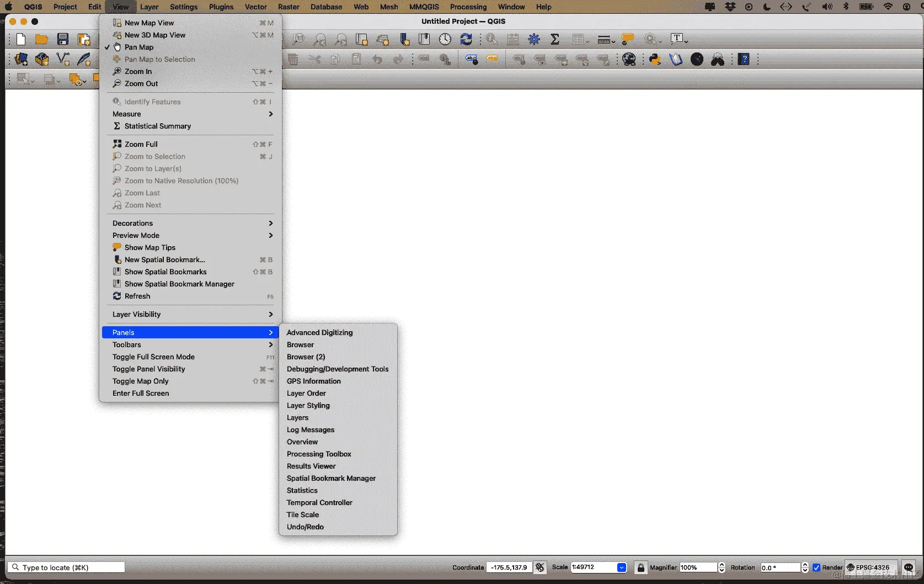
Task: Select Zoom Full from the View menu
Action: point(190,144)
